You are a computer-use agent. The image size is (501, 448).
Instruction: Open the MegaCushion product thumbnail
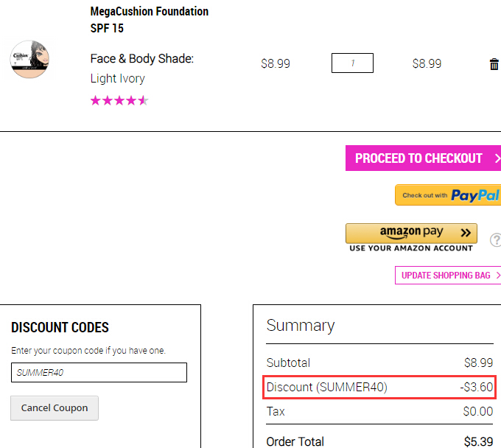click(29, 59)
